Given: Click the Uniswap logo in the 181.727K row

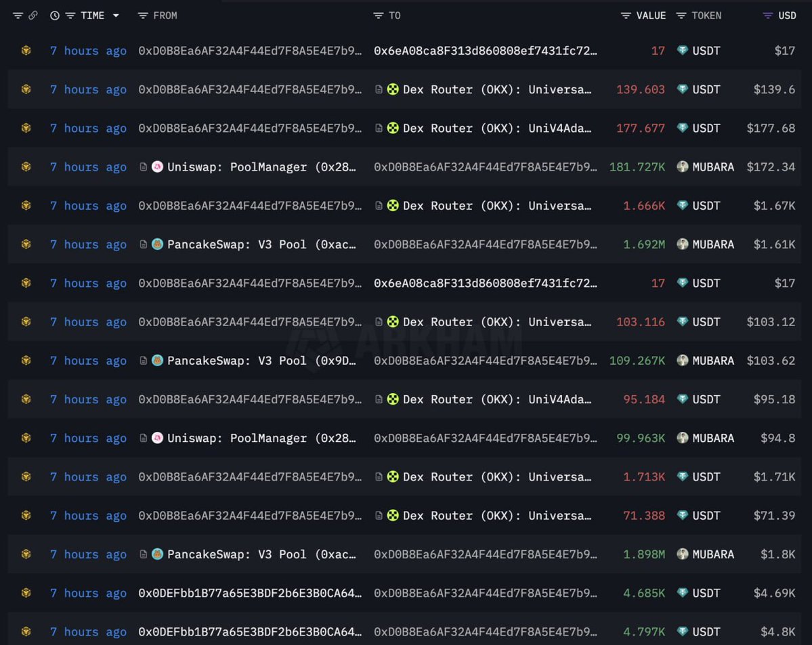Looking at the screenshot, I should [157, 166].
